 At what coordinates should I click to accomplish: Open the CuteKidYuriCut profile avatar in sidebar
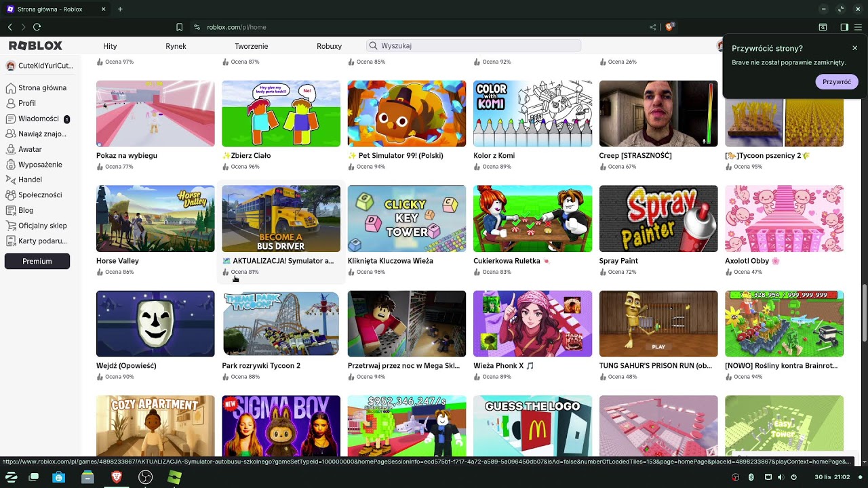[11, 66]
